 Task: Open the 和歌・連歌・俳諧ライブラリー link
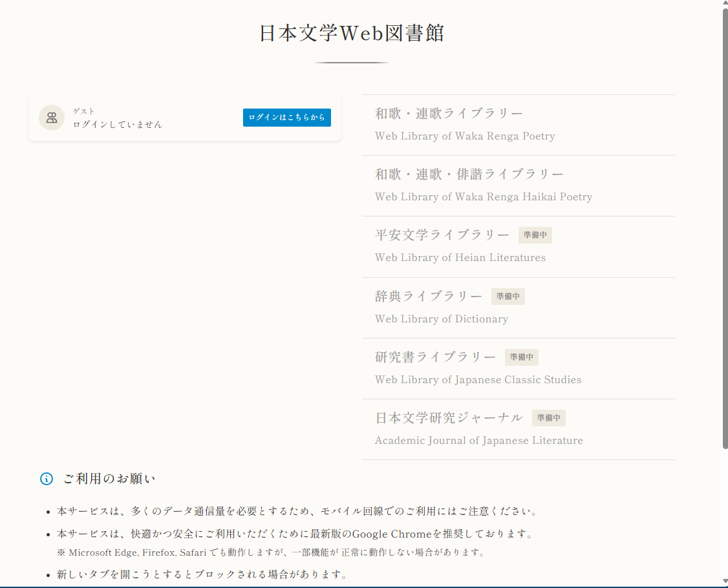tap(469, 174)
